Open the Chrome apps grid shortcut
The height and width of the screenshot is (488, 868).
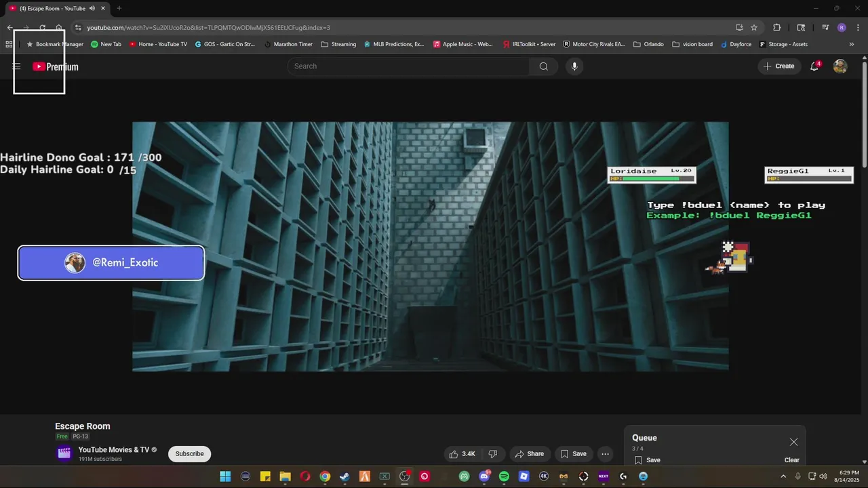point(9,44)
